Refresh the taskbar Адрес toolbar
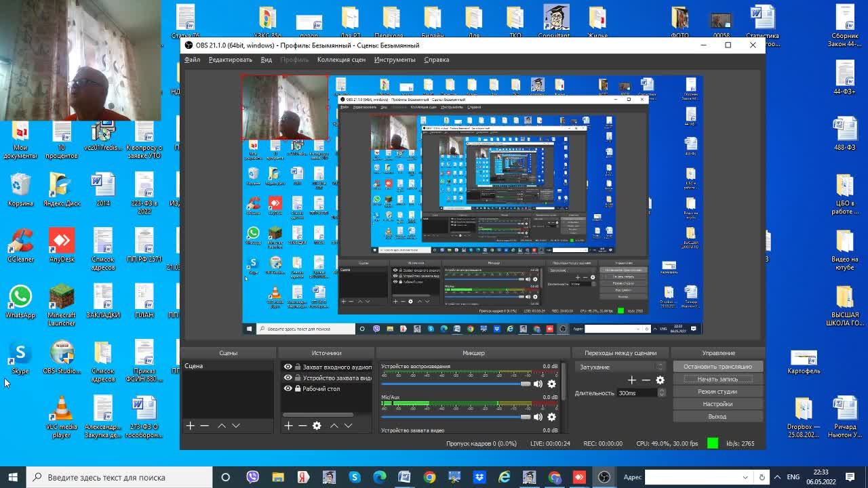Image resolution: width=868 pixels, height=488 pixels. click(762, 477)
